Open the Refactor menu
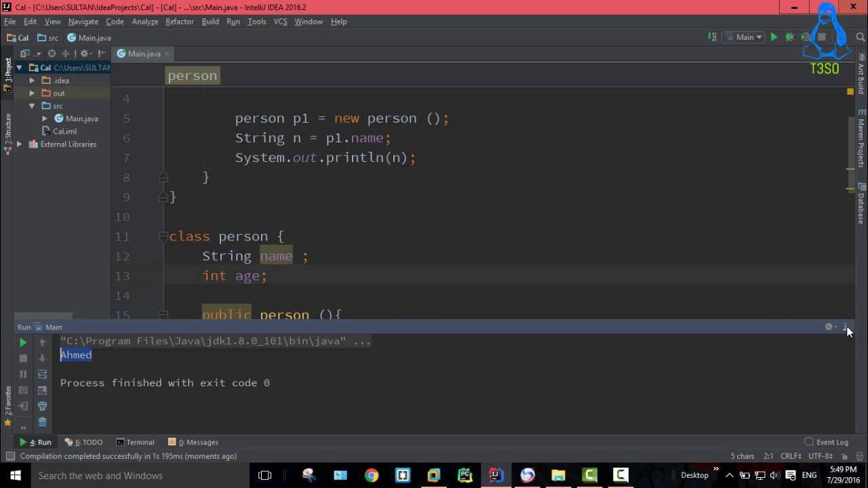 click(x=180, y=22)
